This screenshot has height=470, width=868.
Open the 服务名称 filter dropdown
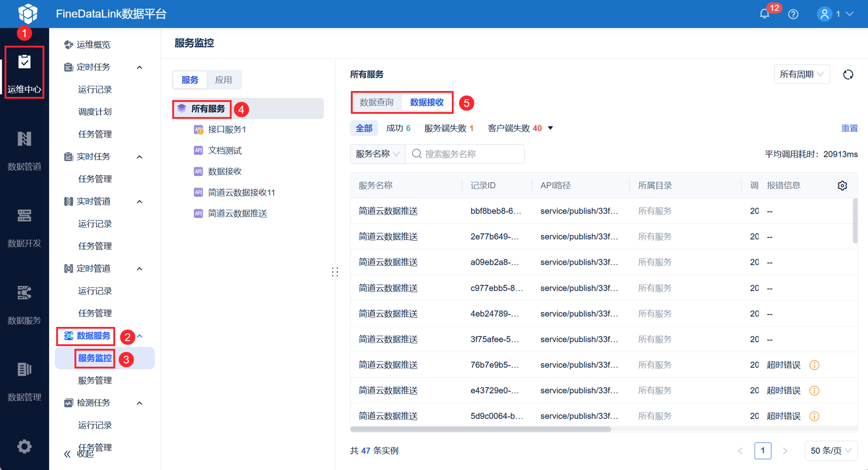pyautogui.click(x=377, y=154)
